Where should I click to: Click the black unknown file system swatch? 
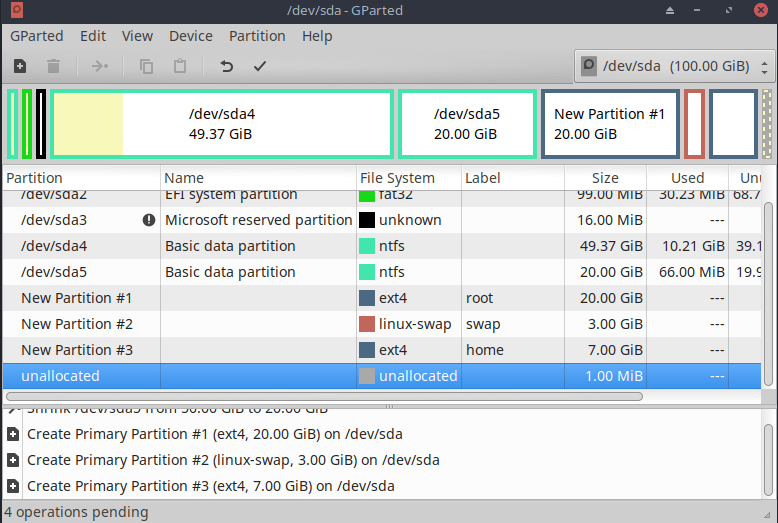[367, 220]
